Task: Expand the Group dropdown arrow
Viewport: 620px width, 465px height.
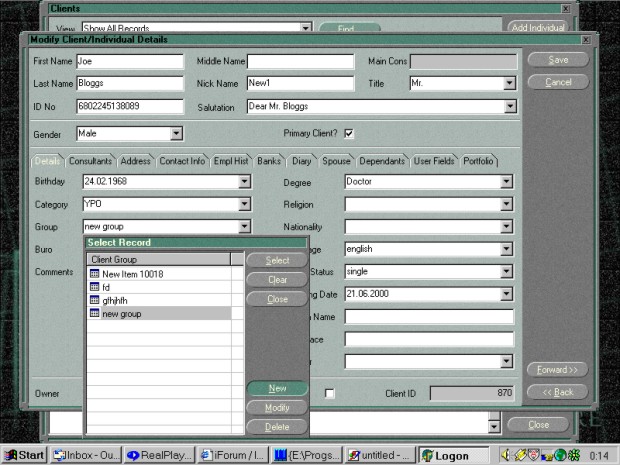Action: coord(245,227)
